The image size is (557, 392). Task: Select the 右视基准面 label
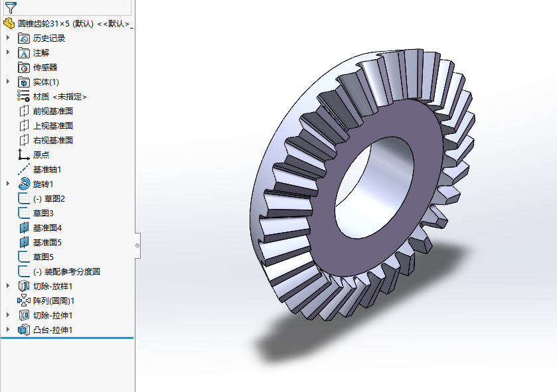point(53,140)
